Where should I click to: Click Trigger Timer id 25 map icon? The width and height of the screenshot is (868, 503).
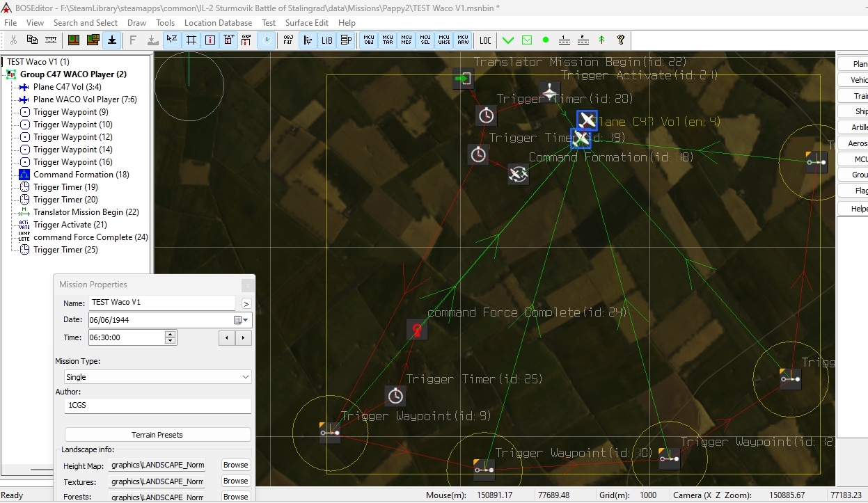395,396
